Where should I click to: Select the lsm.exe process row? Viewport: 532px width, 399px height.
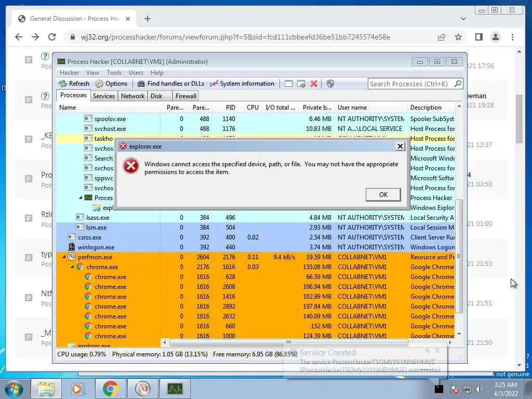point(256,228)
